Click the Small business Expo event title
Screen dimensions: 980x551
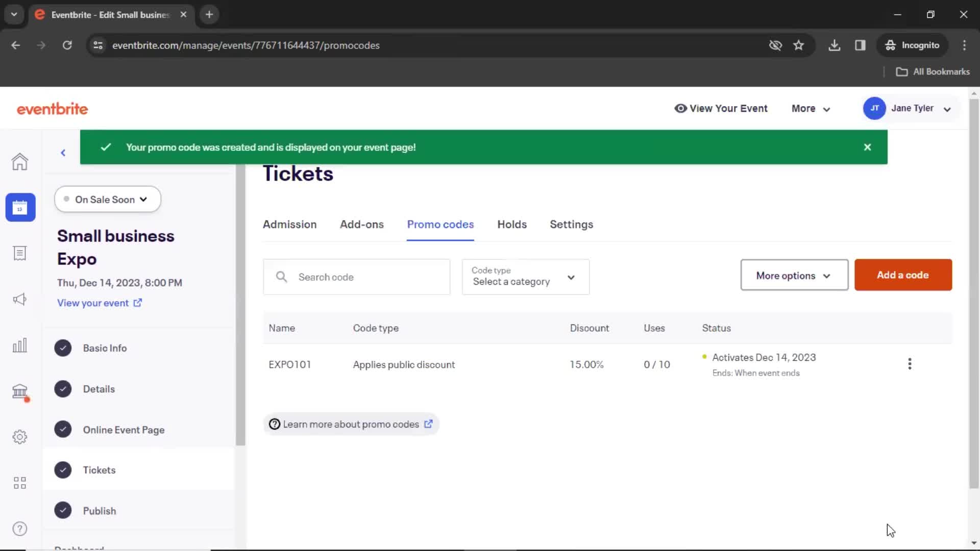pyautogui.click(x=116, y=247)
